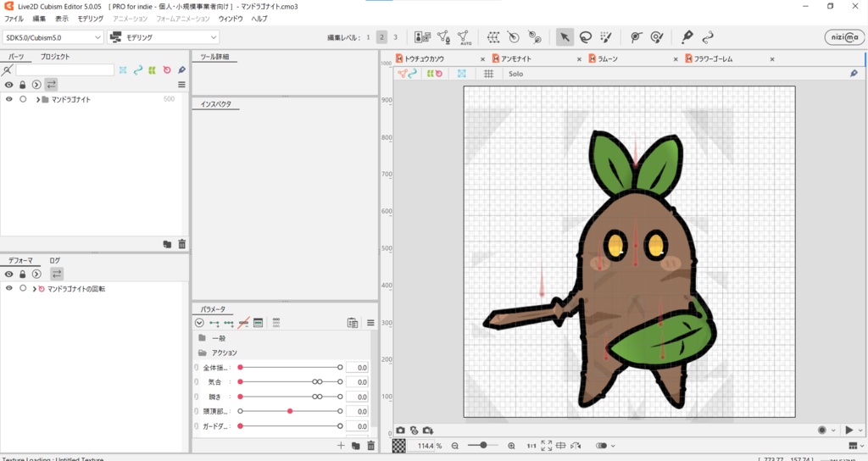This screenshot has height=461, width=868.
Task: Click the 気合 parameter slider
Action: tap(290, 382)
